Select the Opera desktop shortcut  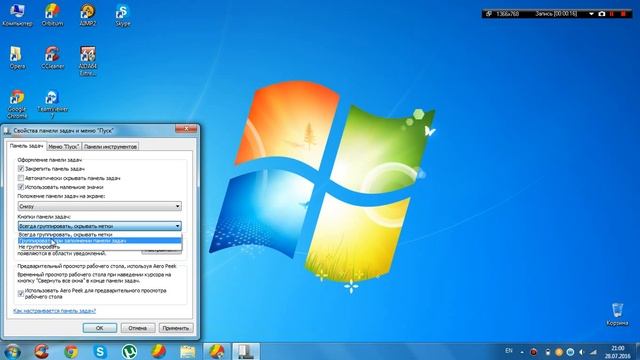pyautogui.click(x=17, y=58)
